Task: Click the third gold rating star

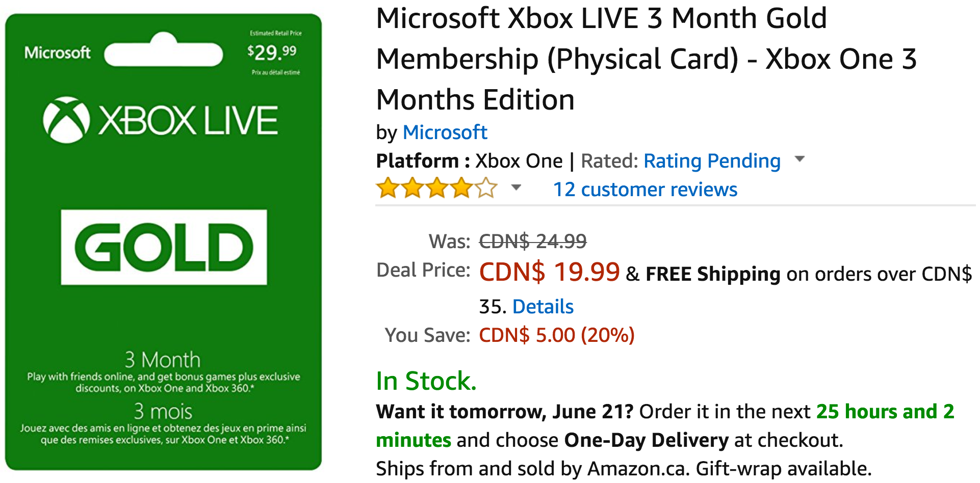Action: coord(437,188)
